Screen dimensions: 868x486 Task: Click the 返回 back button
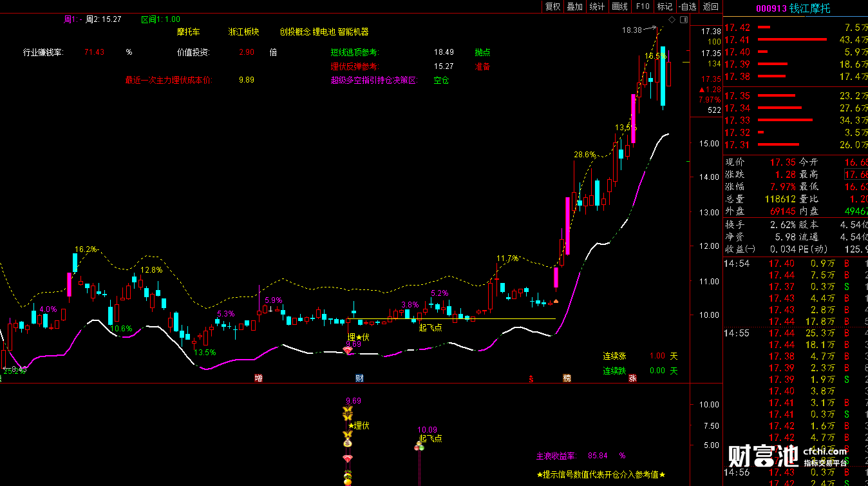coord(710,6)
